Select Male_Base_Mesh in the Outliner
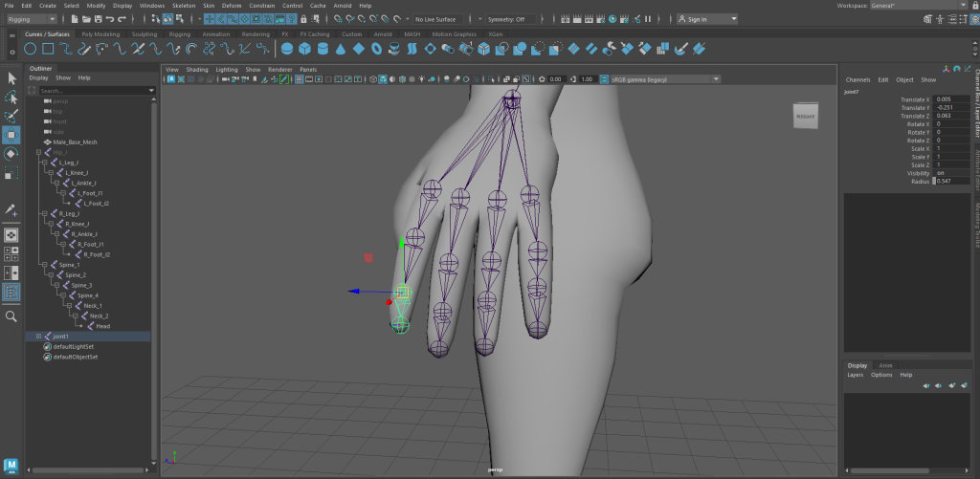 (75, 142)
